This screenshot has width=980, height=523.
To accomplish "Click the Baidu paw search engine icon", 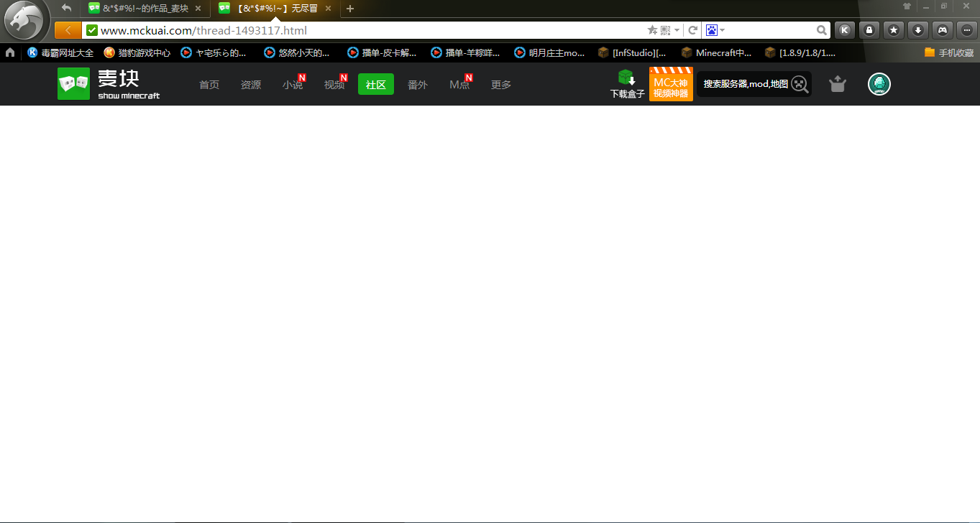I will [712, 30].
